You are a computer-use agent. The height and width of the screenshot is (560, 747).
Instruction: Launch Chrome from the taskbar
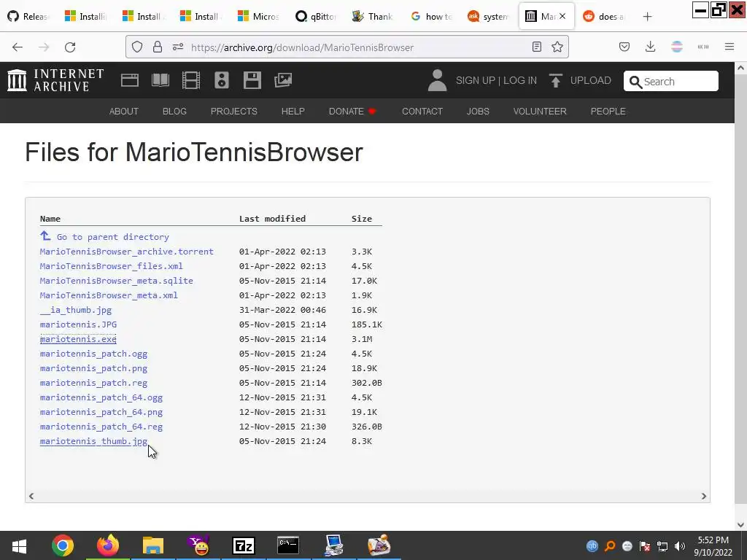63,545
